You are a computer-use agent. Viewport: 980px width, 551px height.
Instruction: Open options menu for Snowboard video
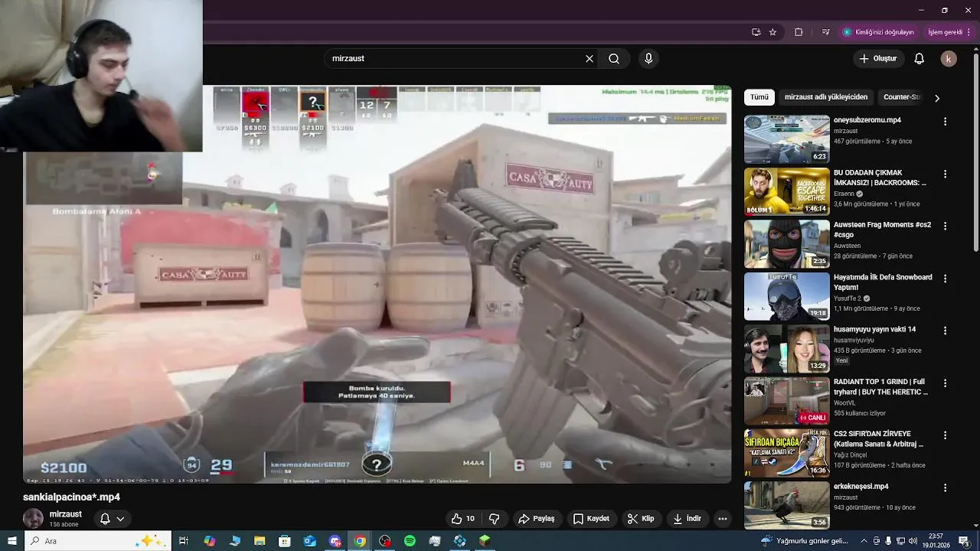[x=945, y=279]
